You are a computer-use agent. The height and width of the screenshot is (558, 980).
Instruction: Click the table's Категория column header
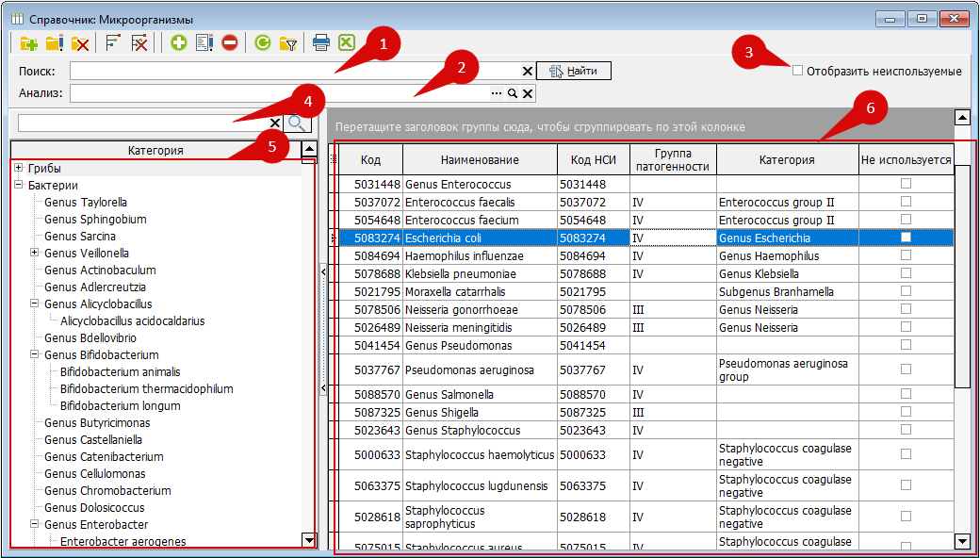[x=788, y=159]
